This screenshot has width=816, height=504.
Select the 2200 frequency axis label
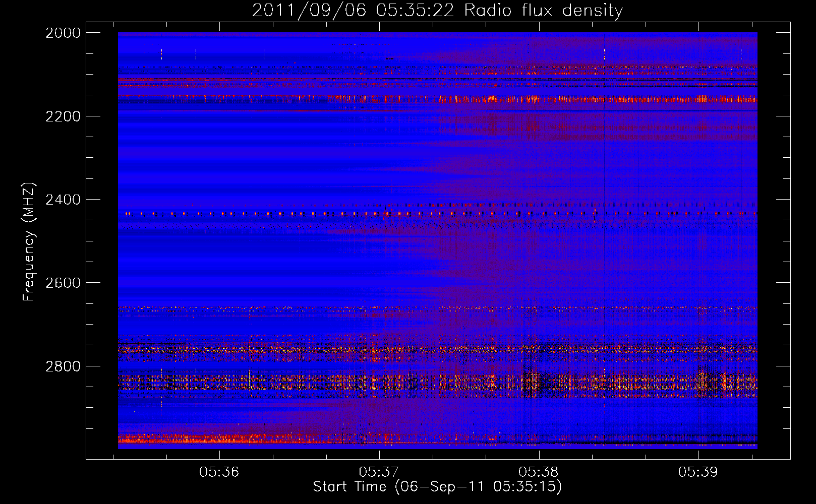click(63, 116)
